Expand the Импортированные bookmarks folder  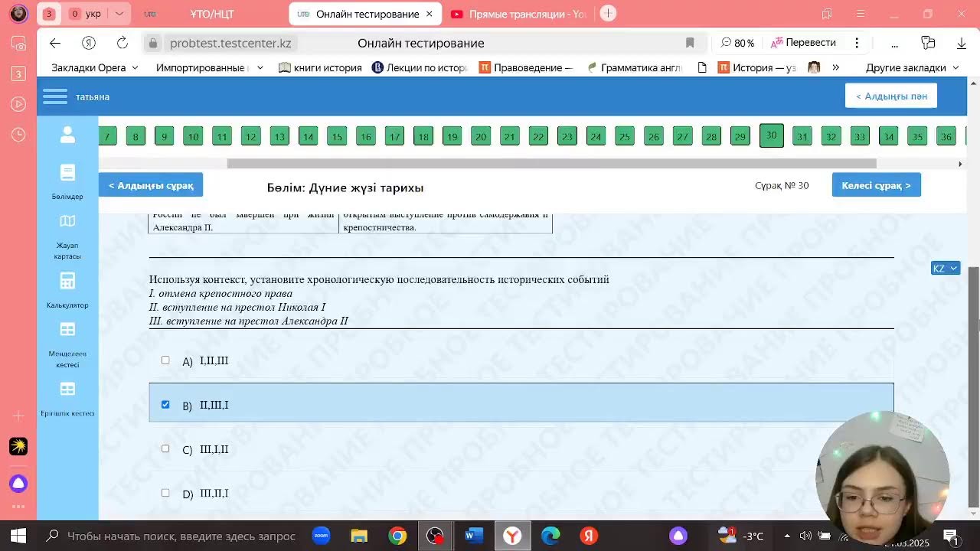coord(209,67)
